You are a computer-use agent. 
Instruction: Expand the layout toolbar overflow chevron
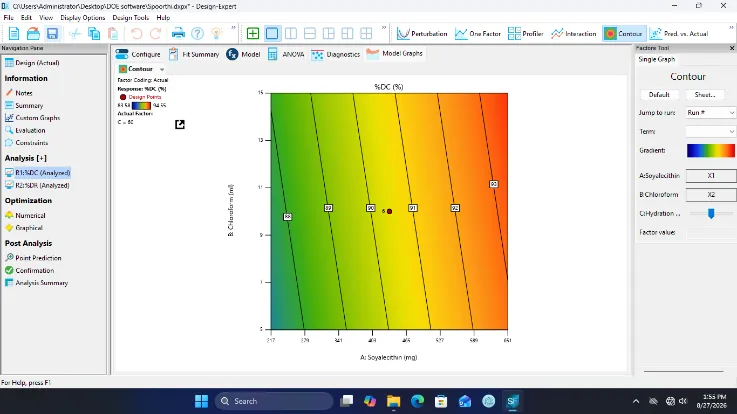(384, 28)
